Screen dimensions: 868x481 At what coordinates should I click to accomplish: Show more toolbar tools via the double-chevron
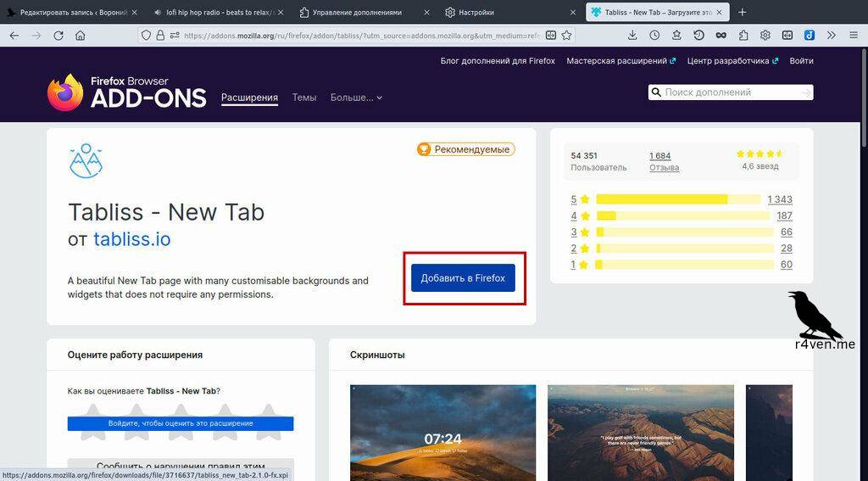point(831,36)
